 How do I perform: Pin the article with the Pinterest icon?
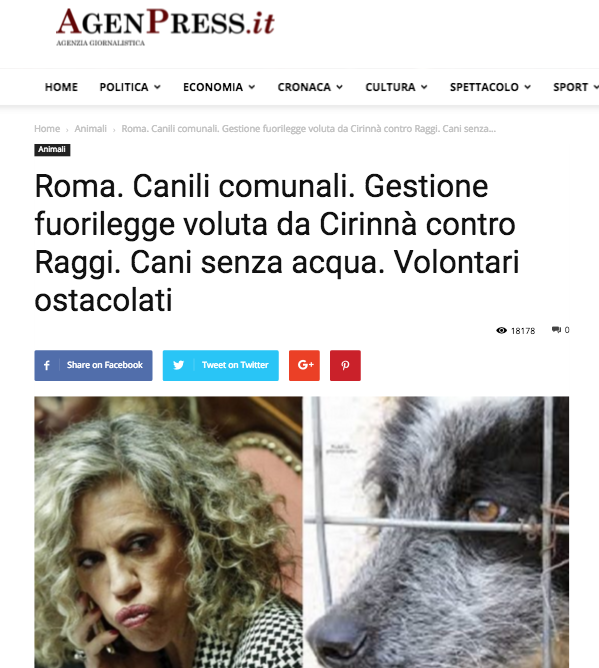point(345,365)
